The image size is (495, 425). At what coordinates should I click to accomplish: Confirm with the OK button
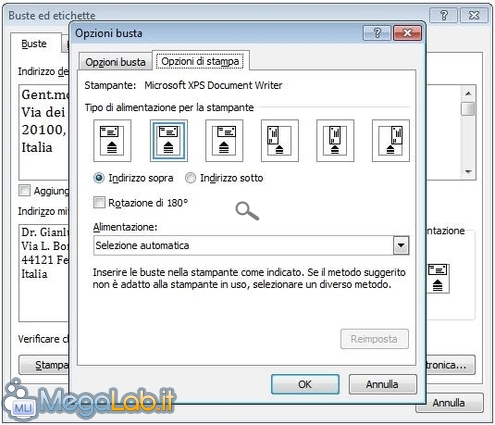tap(305, 384)
